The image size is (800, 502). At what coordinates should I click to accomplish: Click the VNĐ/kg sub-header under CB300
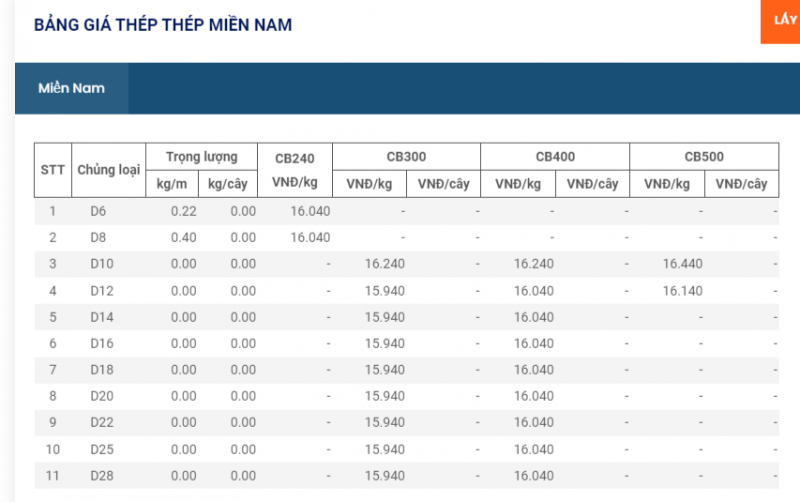pos(369,184)
